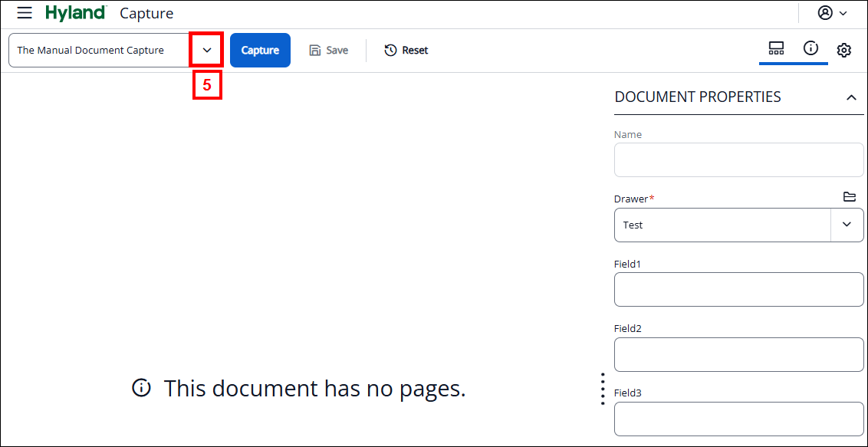This screenshot has height=447, width=868.
Task: Click the Hyland logo
Action: (77, 13)
